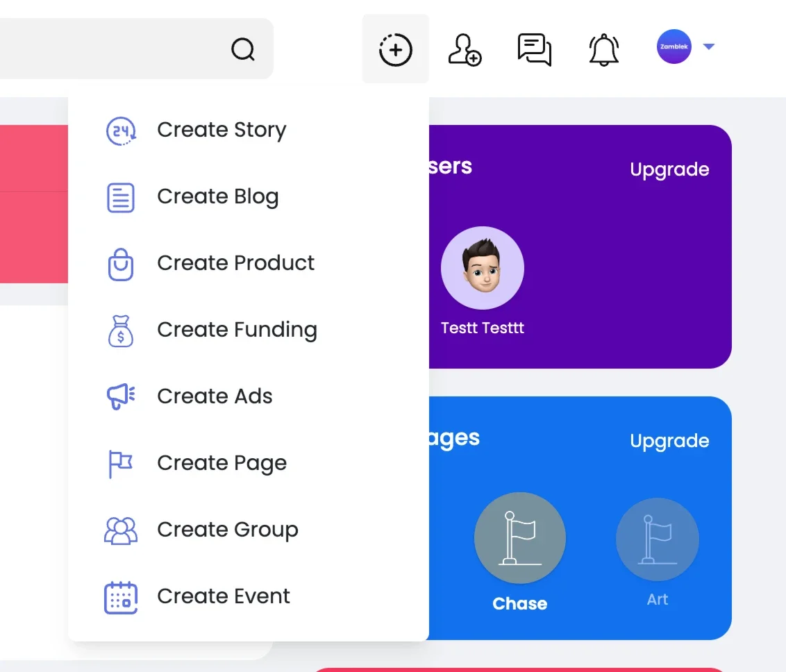Click the money bag funding icon
The image size is (786, 672).
tap(121, 330)
